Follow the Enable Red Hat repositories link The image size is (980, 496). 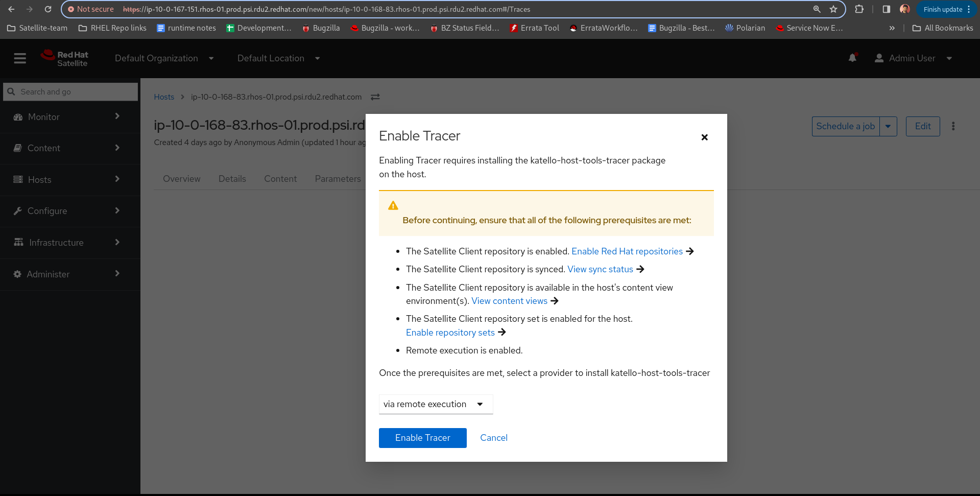pos(627,251)
